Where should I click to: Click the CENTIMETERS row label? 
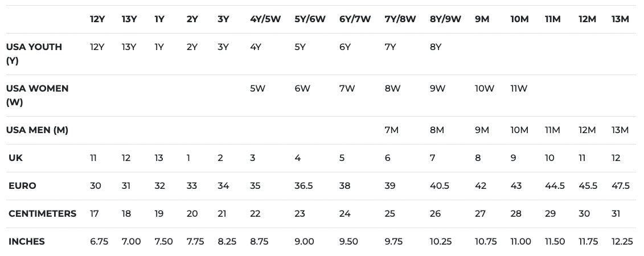tap(42, 214)
